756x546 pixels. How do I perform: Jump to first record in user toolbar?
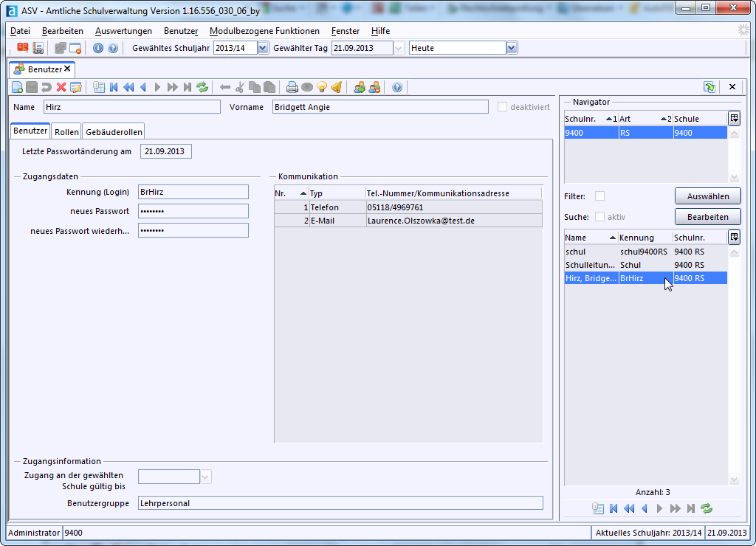pos(114,87)
